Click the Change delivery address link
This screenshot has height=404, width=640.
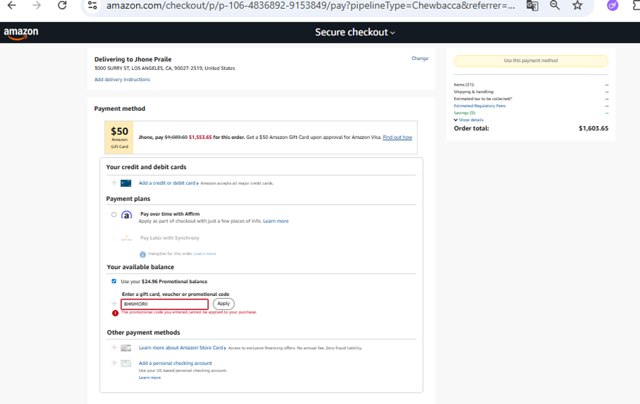coord(420,58)
